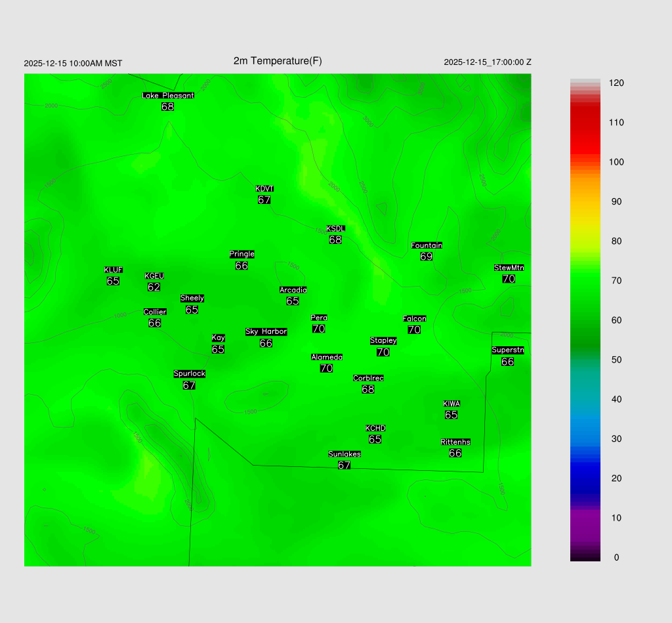Click the KSDL temperature reading
Screen dimensions: 672x623
335,240
